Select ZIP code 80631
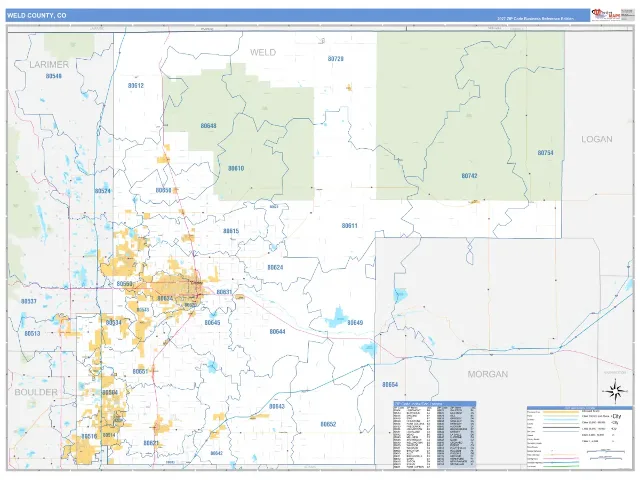The width and height of the screenshot is (640, 480). coord(224,292)
